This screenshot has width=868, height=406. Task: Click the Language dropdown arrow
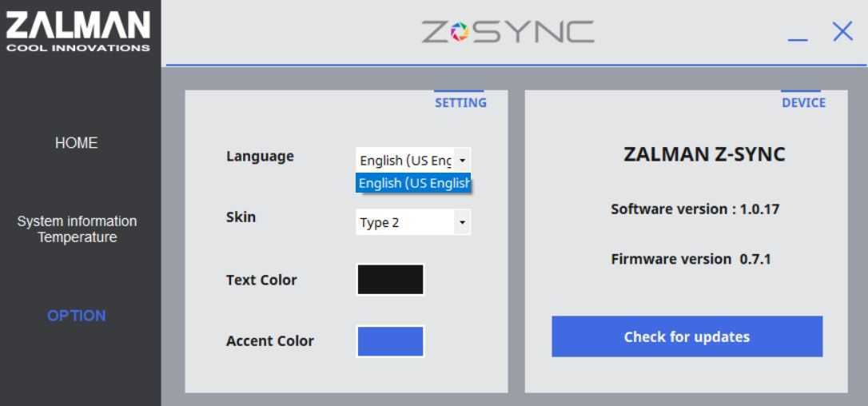coord(462,161)
